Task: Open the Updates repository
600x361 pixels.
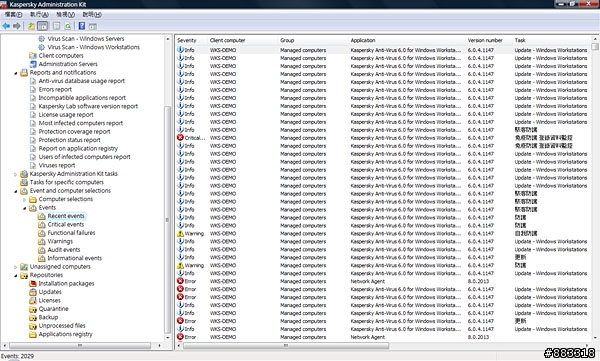Action: pyautogui.click(x=50, y=292)
